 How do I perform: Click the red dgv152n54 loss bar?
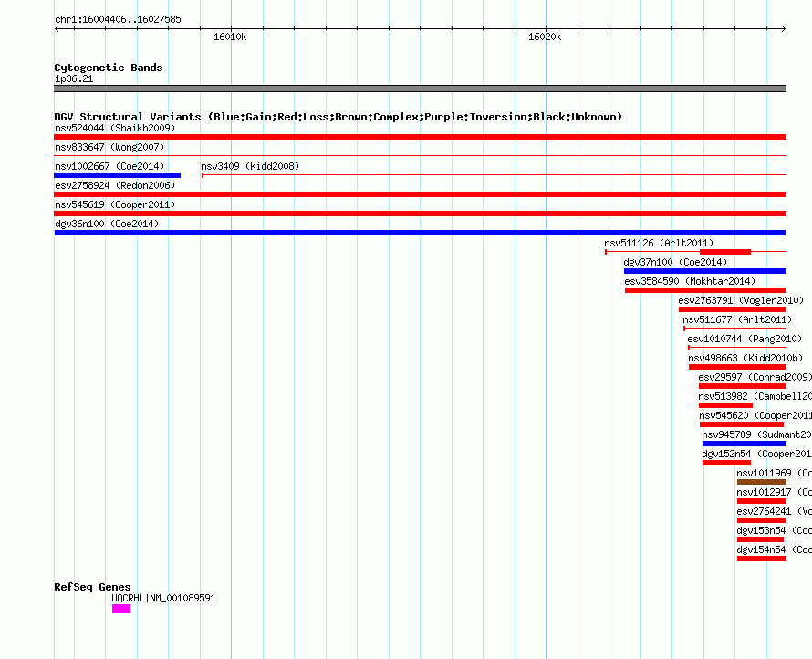click(x=726, y=463)
